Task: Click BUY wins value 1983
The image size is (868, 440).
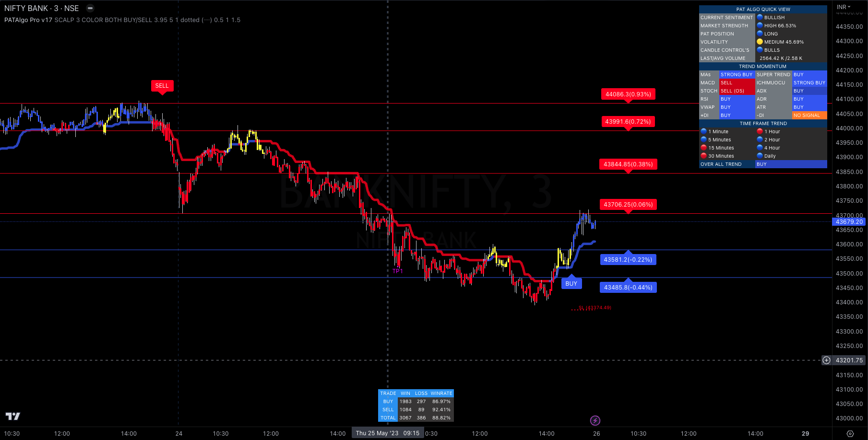Action: [x=405, y=401]
